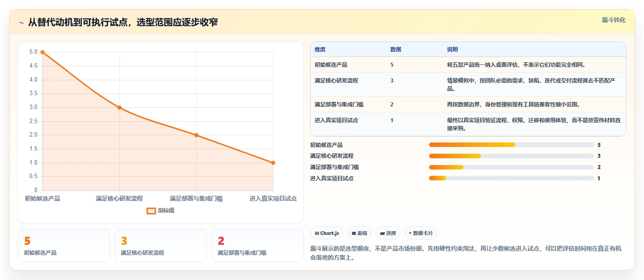
Task: Click the description starting 再按数据边界
Action: click(x=513, y=104)
